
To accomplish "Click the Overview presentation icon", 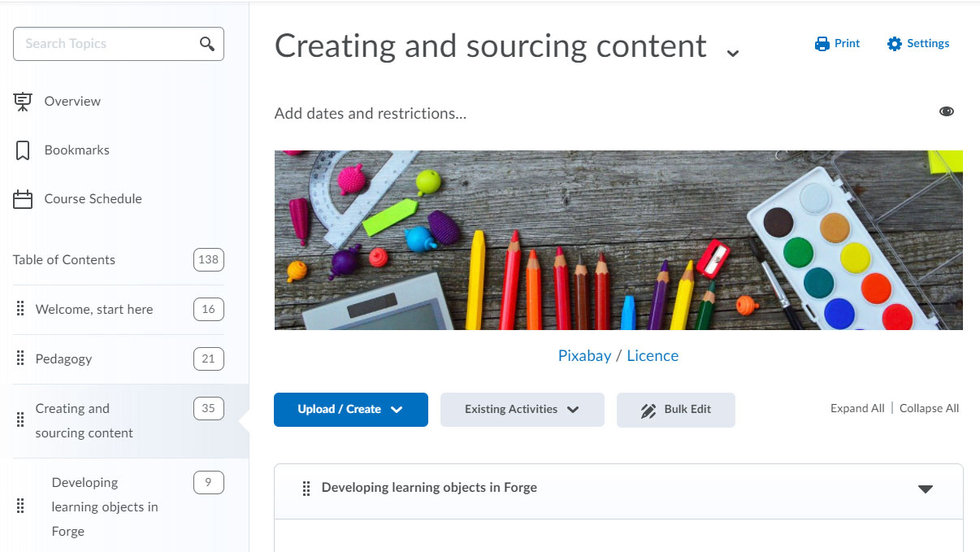I will click(23, 102).
